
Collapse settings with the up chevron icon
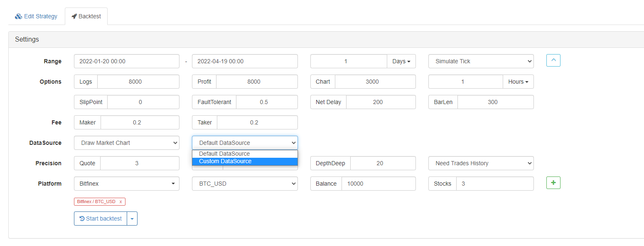click(x=553, y=60)
